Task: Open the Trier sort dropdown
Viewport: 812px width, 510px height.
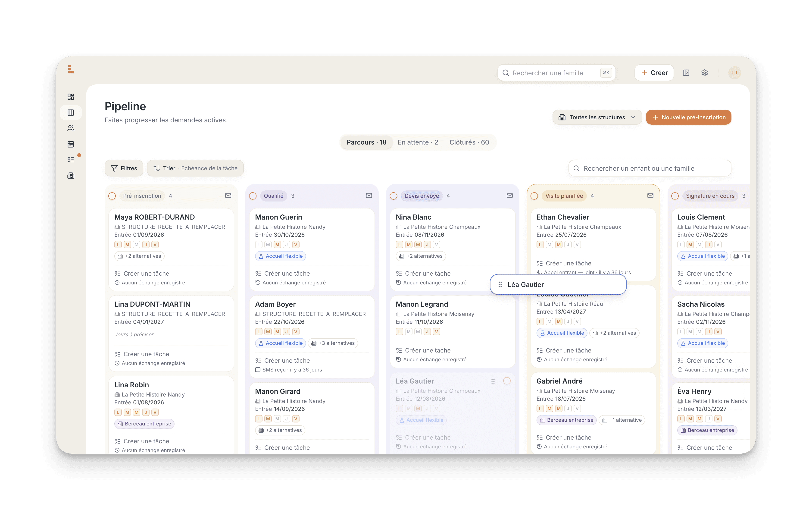Action: pyautogui.click(x=195, y=168)
